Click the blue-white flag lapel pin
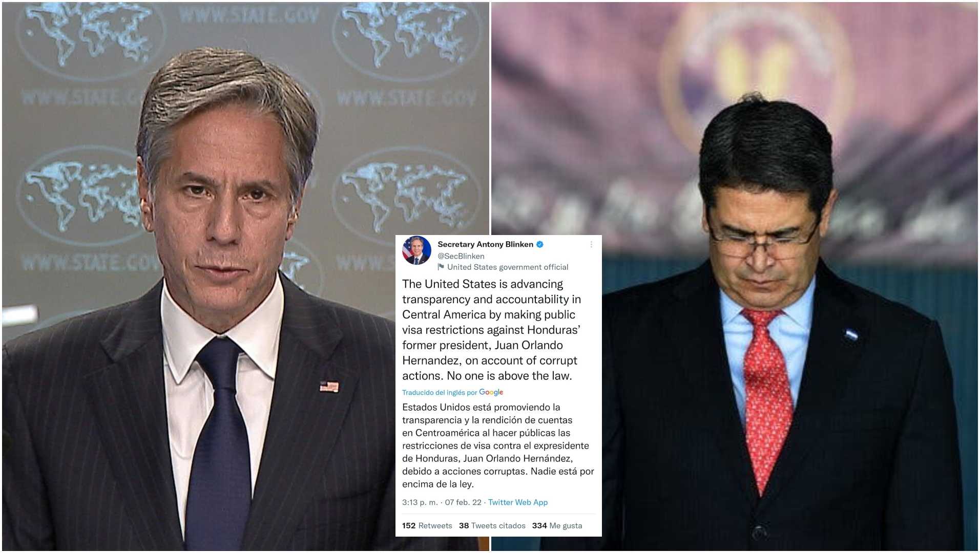This screenshot has height=553, width=980. click(851, 336)
